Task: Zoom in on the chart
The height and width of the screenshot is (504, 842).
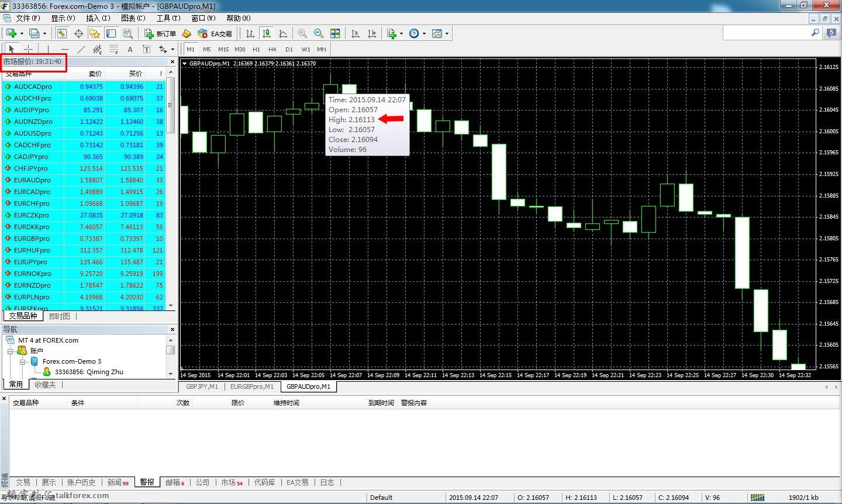Action: [302, 33]
